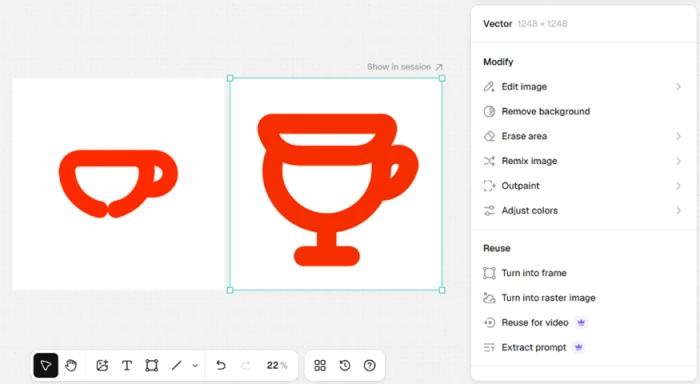The width and height of the screenshot is (700, 384).
Task: Click the premium crown beside Extract prompt
Action: click(x=579, y=347)
